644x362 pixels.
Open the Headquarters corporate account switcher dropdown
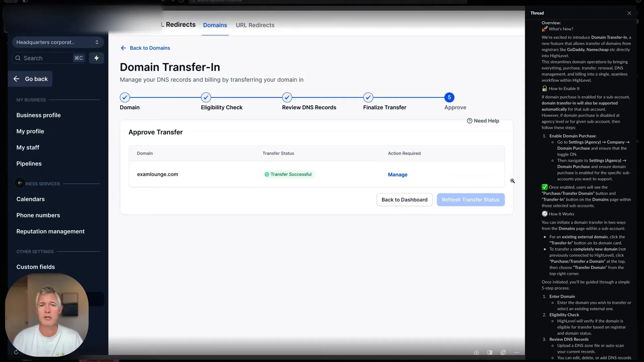58,42
